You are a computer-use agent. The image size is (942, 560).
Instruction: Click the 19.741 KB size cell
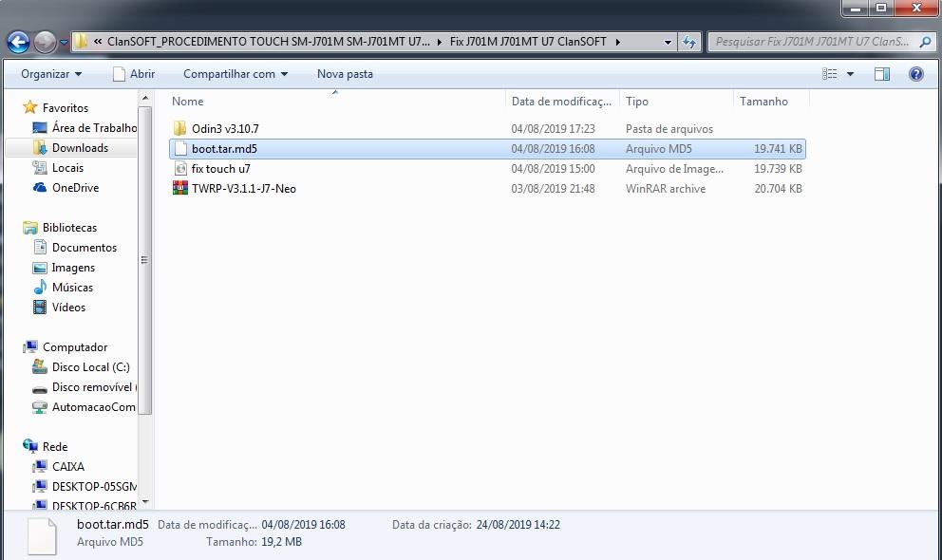(x=778, y=149)
